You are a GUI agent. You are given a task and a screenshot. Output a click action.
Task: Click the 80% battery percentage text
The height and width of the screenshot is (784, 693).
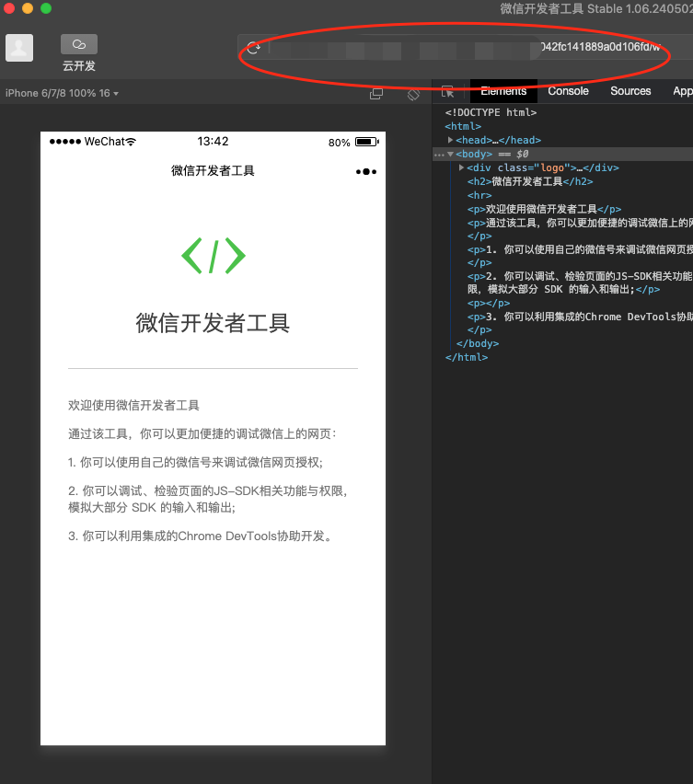(x=339, y=143)
